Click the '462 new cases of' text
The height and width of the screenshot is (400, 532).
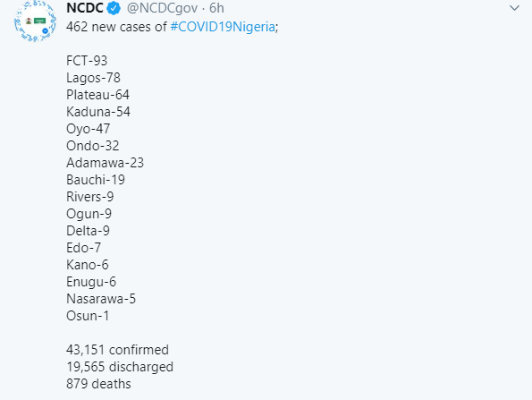(116, 27)
